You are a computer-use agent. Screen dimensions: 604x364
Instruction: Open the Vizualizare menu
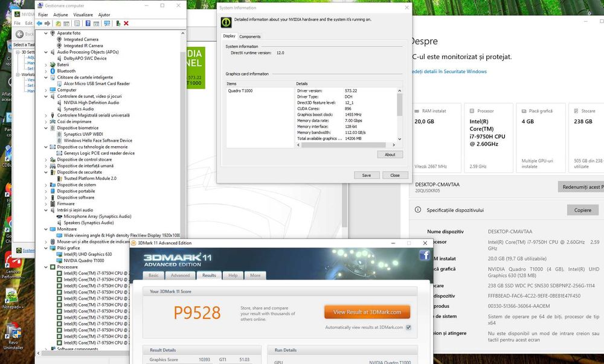83,14
